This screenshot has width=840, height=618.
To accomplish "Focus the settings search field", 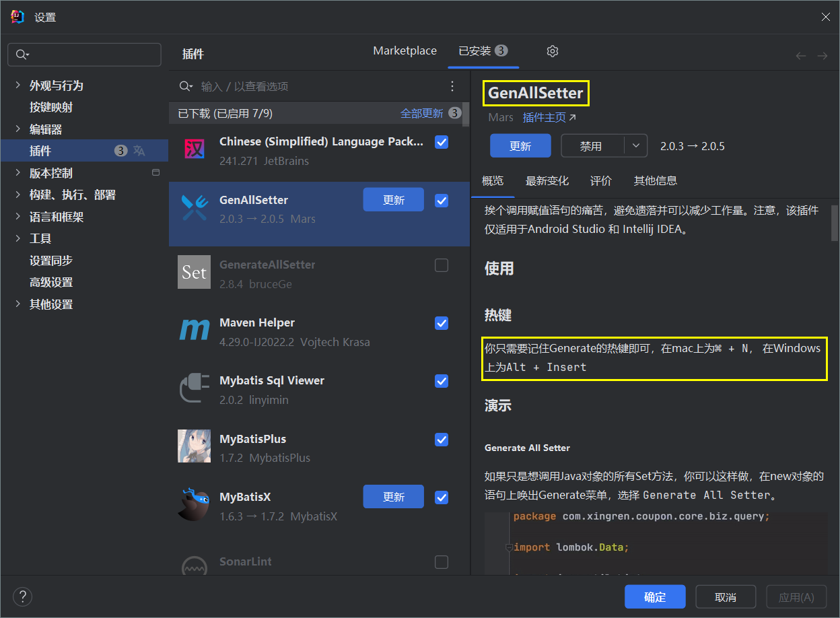I will tap(84, 55).
